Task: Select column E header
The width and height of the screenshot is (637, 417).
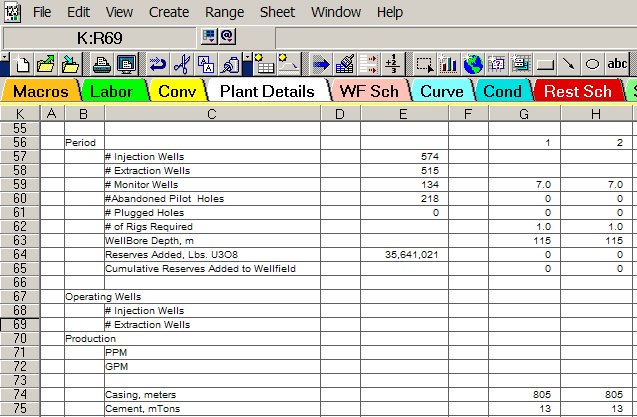Action: tap(402, 114)
